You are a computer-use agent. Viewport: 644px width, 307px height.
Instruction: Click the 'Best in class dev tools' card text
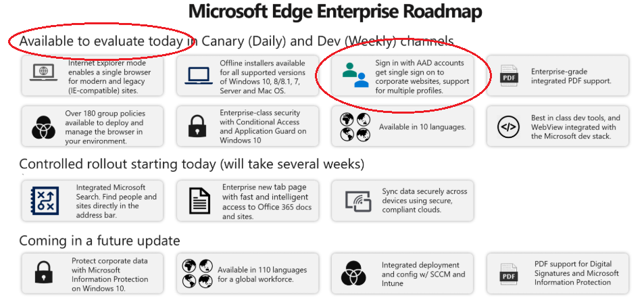[x=576, y=127]
